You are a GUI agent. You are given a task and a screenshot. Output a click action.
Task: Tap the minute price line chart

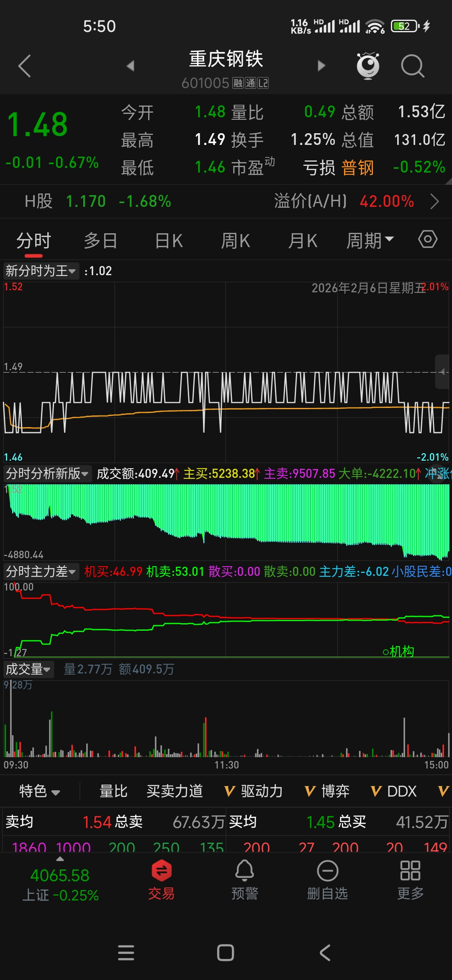click(x=226, y=372)
